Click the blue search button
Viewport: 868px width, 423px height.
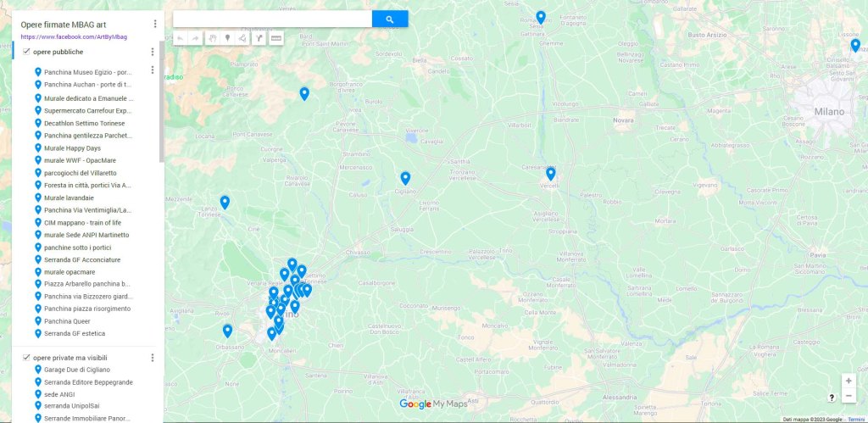click(x=390, y=19)
